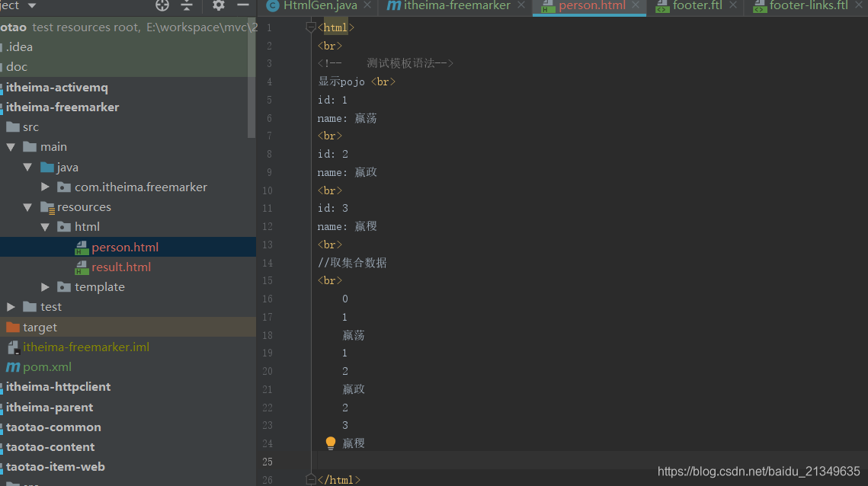The image size is (868, 486).
Task: Collapse the main folder arrow
Action: click(11, 147)
